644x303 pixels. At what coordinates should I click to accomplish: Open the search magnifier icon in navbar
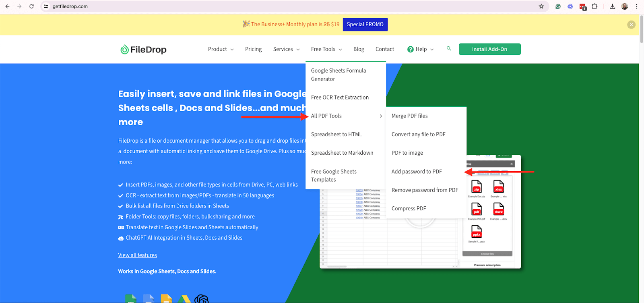[449, 49]
